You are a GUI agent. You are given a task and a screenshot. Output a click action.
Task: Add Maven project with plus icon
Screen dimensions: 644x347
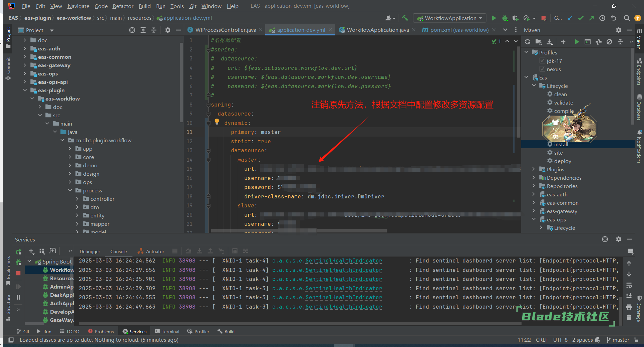click(563, 42)
